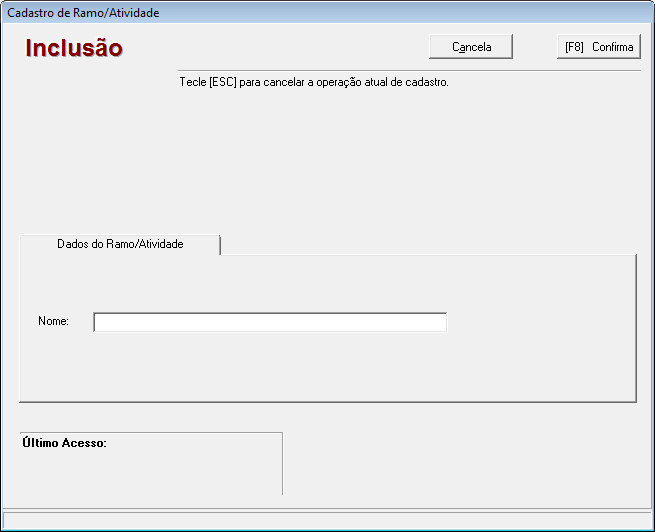The image size is (655, 532).
Task: Select the Dados do Ramo/Atividade tab
Action: pos(120,244)
